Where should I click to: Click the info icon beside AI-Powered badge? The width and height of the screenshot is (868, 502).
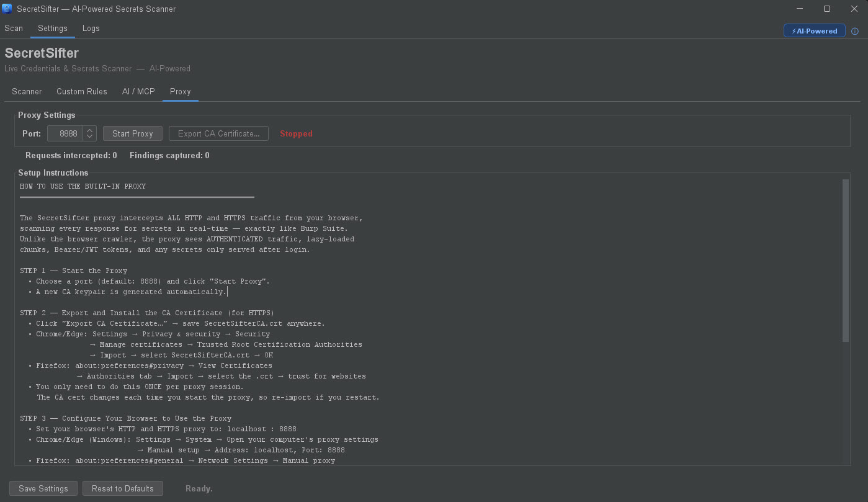coord(854,31)
